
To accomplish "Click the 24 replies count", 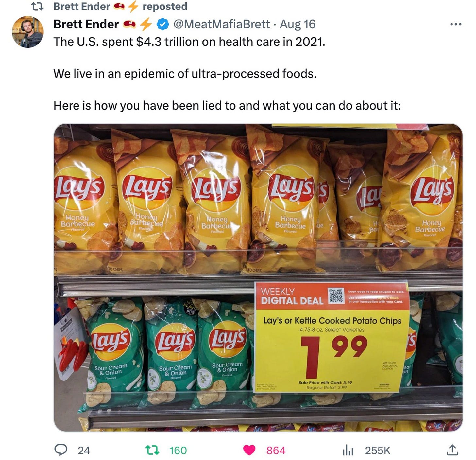I will tap(84, 451).
